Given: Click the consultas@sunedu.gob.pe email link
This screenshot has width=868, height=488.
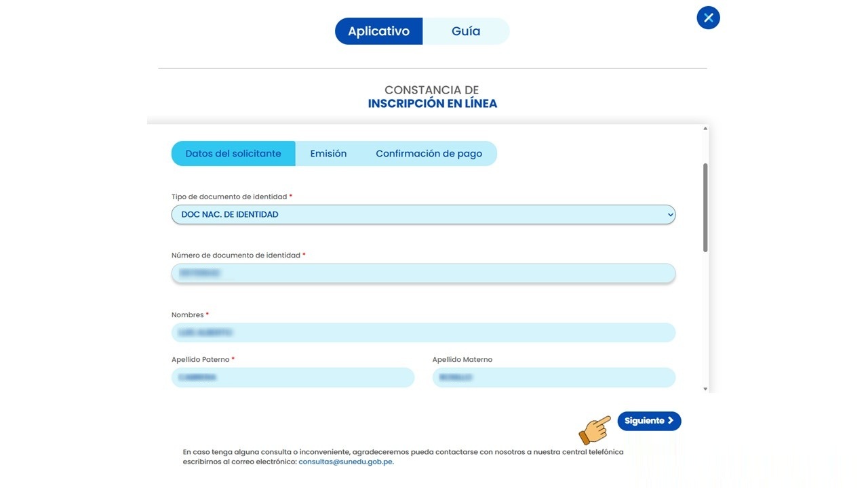Looking at the screenshot, I should pos(345,461).
